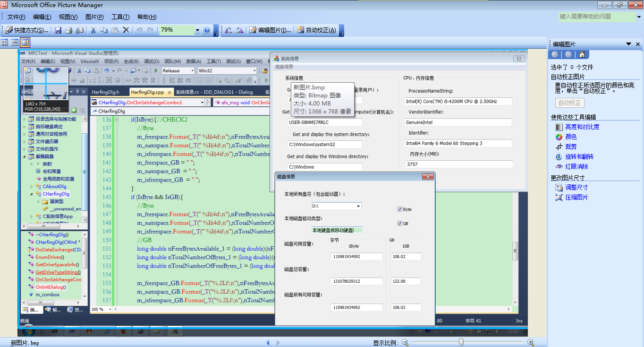Open the 颜色 editing tool

[x=566, y=137]
